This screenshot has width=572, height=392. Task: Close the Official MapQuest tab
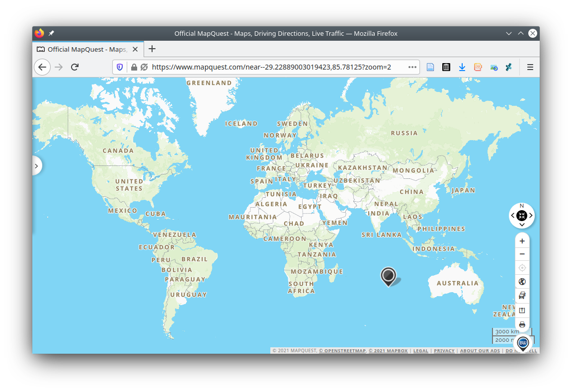tap(135, 49)
